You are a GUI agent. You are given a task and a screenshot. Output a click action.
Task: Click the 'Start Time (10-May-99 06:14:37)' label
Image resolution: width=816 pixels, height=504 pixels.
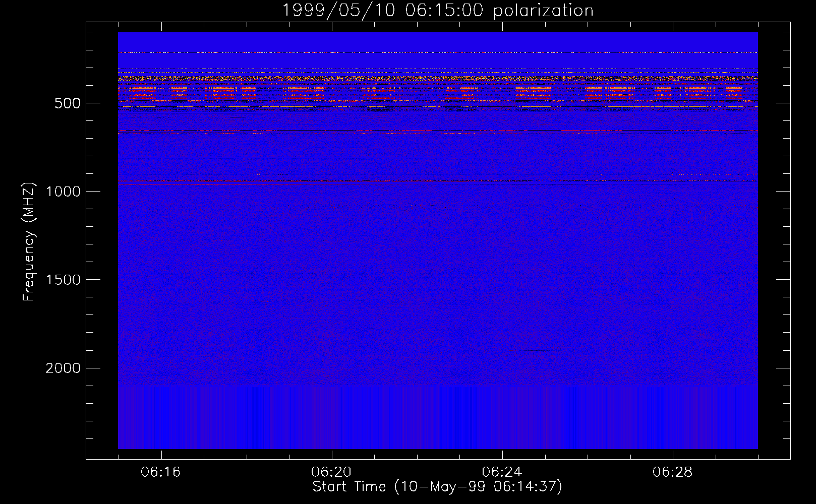point(437,487)
